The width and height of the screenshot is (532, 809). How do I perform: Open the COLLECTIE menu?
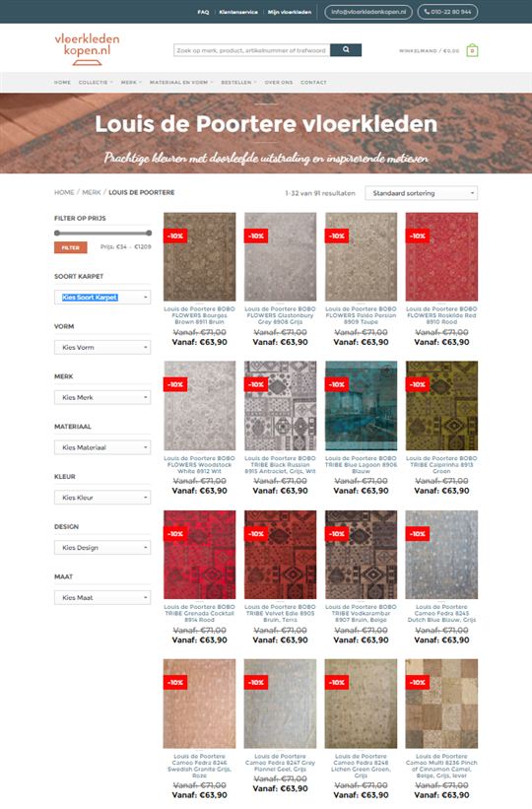[96, 82]
